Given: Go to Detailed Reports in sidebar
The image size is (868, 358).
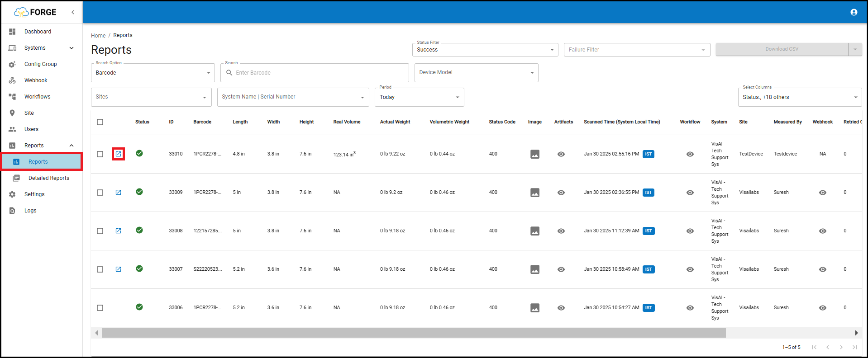Looking at the screenshot, I should pos(48,178).
